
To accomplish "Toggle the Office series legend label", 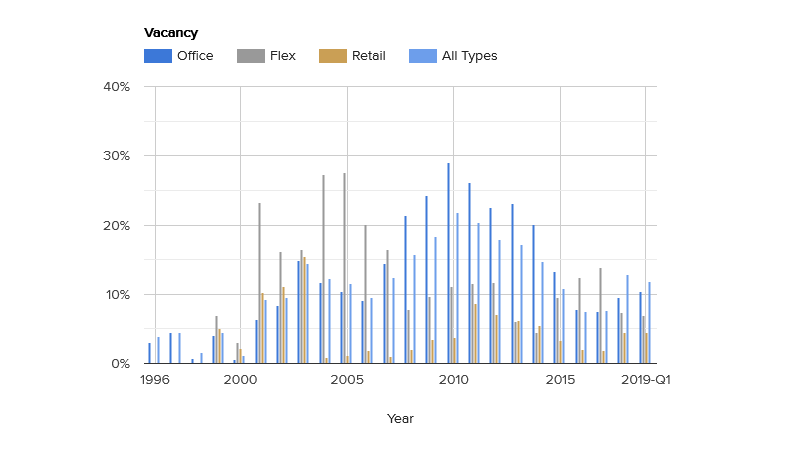I will pos(195,56).
